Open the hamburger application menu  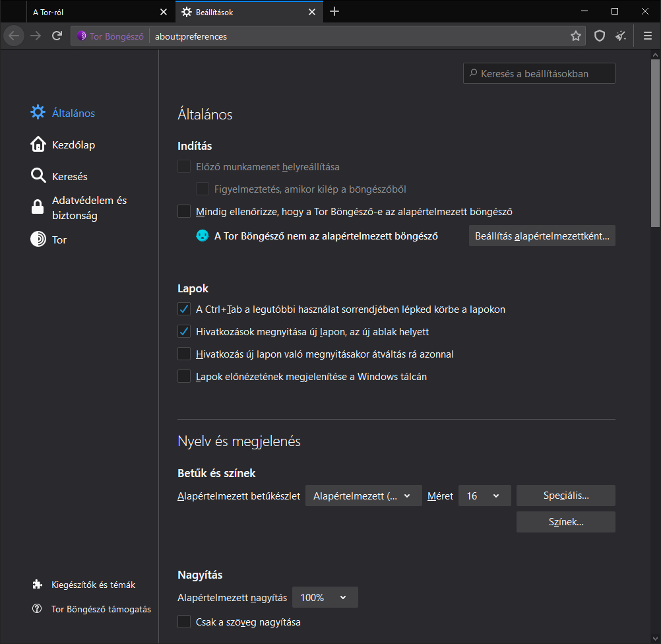648,36
